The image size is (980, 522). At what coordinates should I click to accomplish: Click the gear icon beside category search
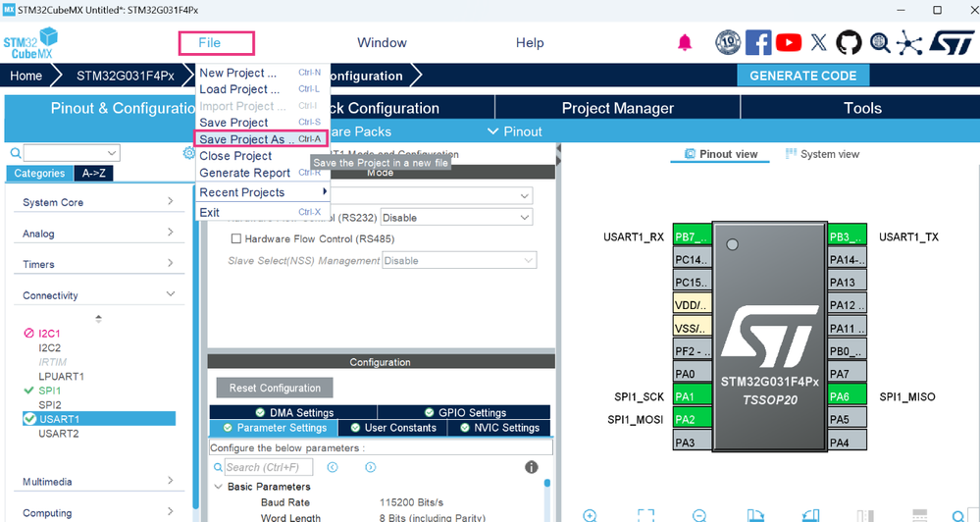point(188,152)
